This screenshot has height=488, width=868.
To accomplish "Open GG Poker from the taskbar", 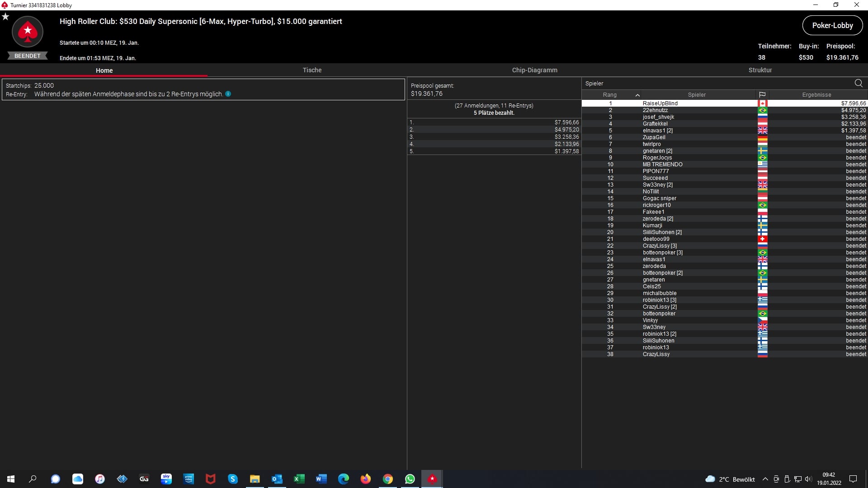I will pos(144,479).
